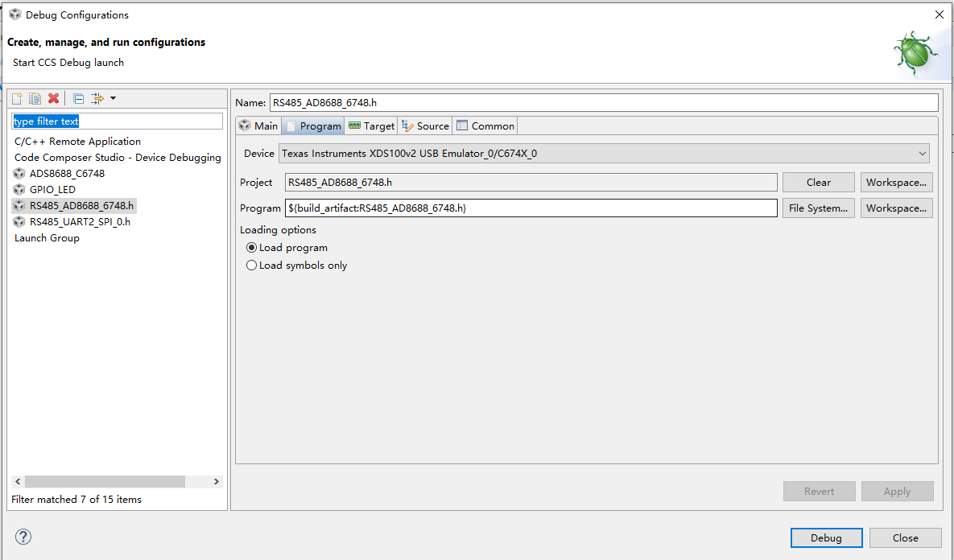Clear the Project field
Screen dimensions: 954x560
pos(818,182)
